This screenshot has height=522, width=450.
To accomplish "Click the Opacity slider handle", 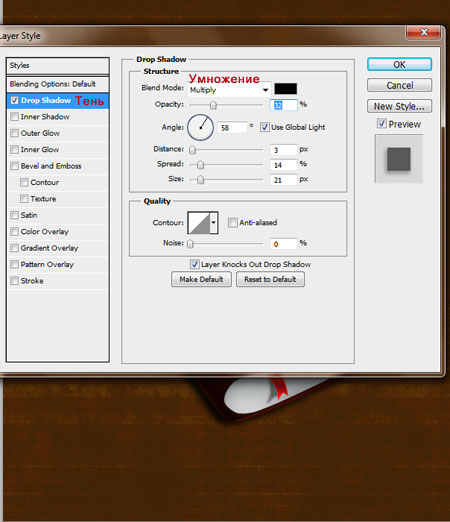I will (213, 105).
